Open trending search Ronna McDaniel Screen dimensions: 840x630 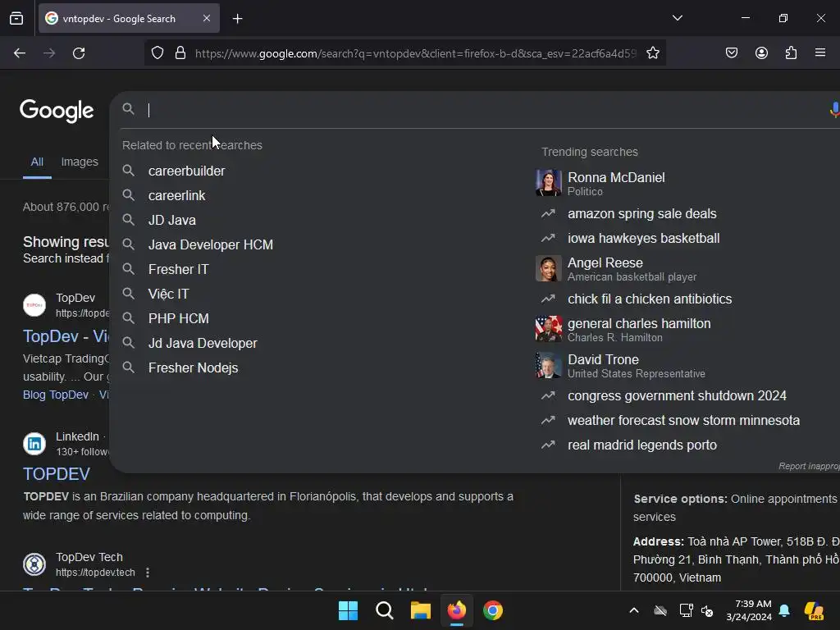[616, 183]
